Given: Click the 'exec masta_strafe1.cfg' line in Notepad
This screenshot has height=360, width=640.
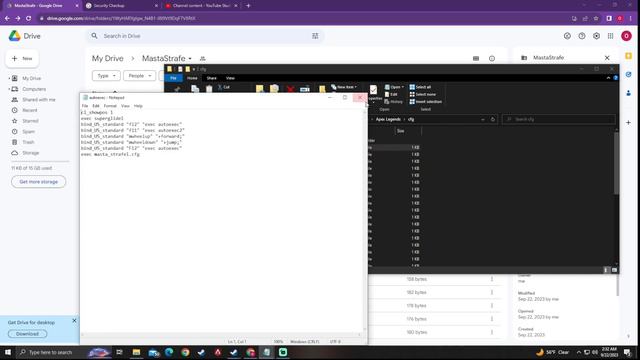Looking at the screenshot, I should click(x=110, y=154).
